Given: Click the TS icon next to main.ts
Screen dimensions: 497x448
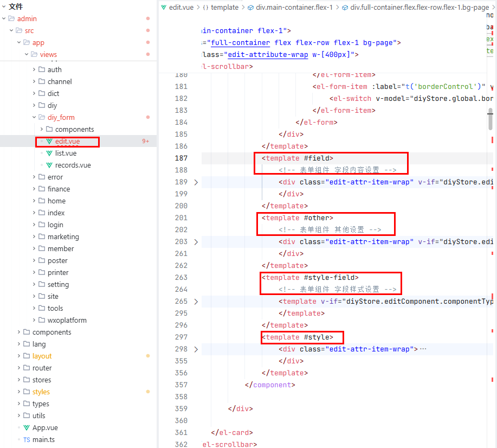Looking at the screenshot, I should click(27, 440).
